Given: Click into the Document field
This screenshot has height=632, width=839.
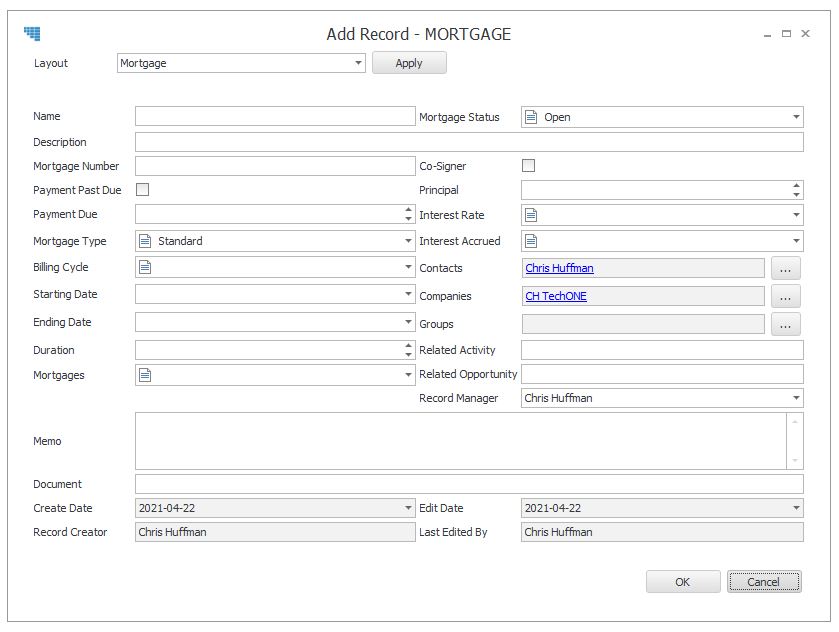Looking at the screenshot, I should [469, 484].
